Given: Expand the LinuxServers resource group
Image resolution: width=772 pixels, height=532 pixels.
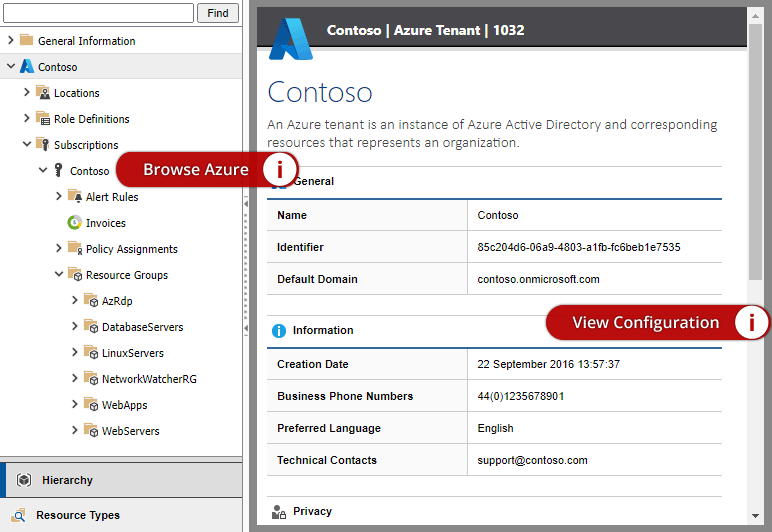Looking at the screenshot, I should [75, 352].
